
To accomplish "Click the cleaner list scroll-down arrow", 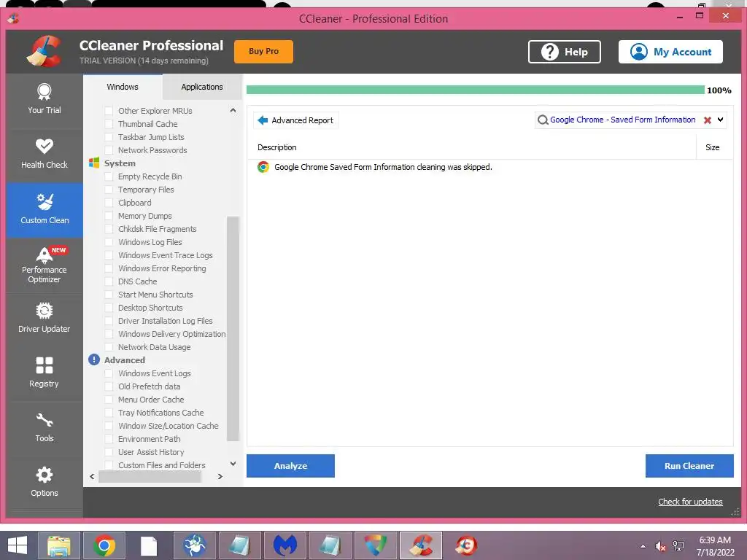I will pos(233,464).
